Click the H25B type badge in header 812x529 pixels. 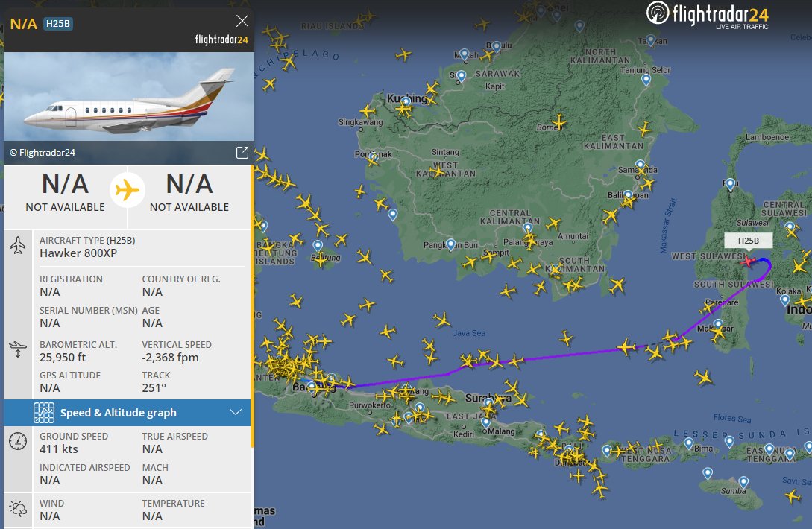(58, 24)
